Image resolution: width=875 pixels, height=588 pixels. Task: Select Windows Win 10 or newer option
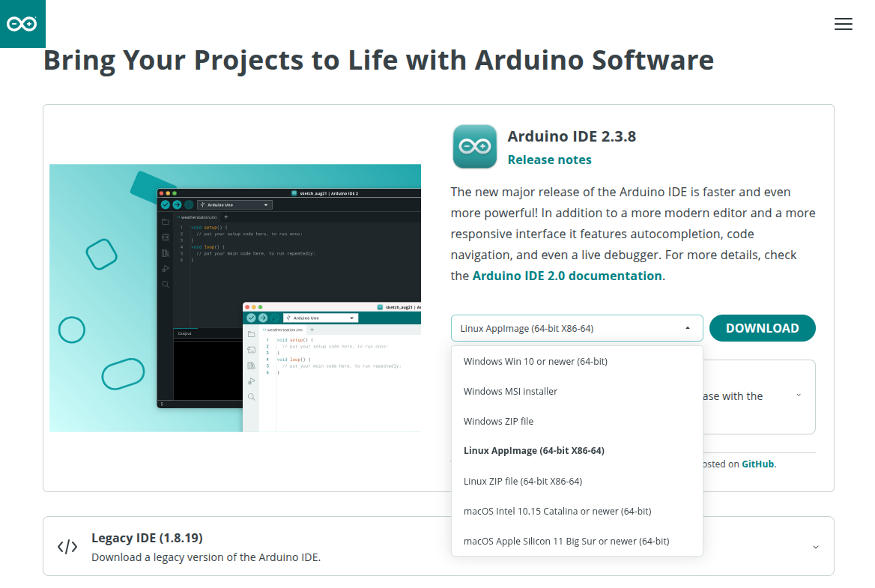pos(535,361)
